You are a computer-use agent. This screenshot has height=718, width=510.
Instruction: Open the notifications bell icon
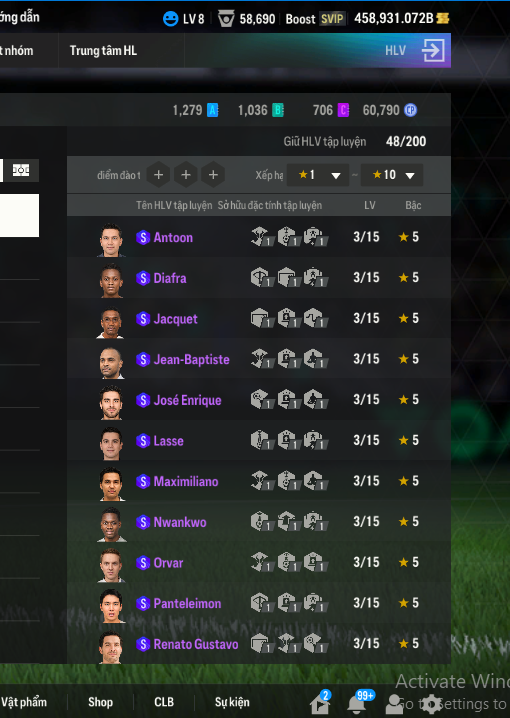[x=357, y=704]
